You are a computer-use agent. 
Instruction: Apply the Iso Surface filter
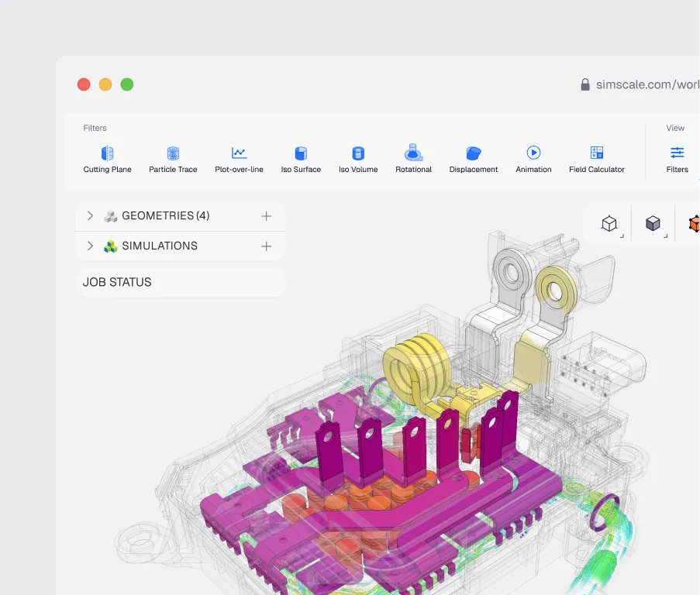pos(301,160)
